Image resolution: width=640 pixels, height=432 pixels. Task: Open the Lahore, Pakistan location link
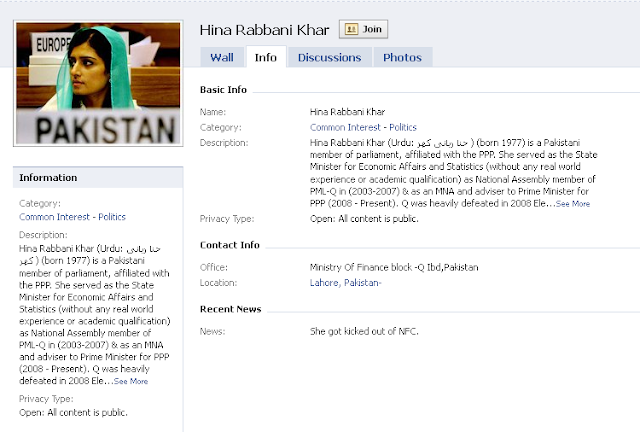(x=345, y=283)
